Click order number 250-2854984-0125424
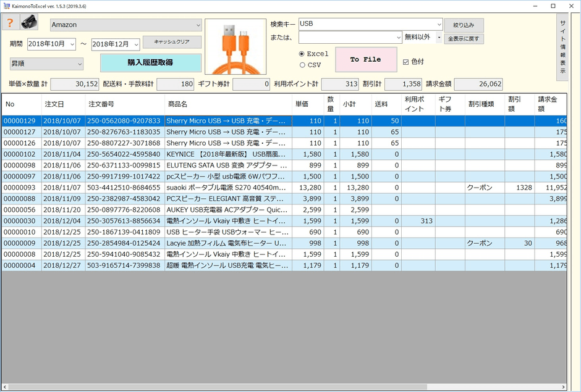Screen dimensions: 581x392 pyautogui.click(x=124, y=243)
